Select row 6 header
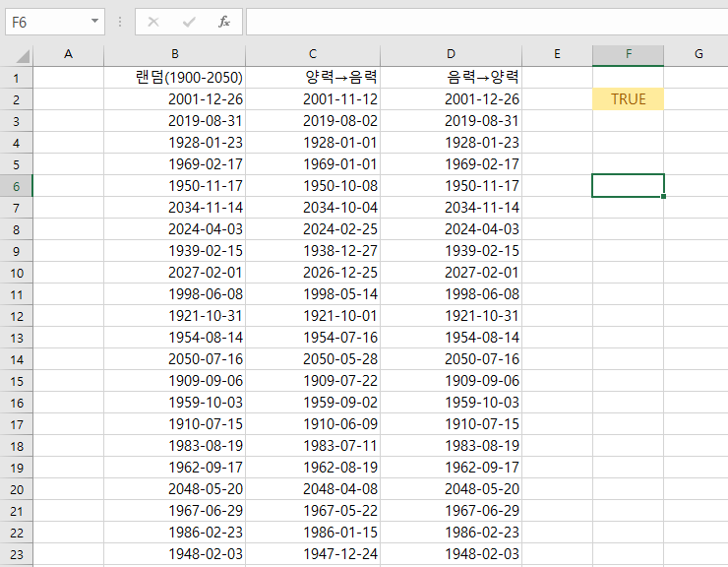The width and height of the screenshot is (728, 567). (x=16, y=185)
